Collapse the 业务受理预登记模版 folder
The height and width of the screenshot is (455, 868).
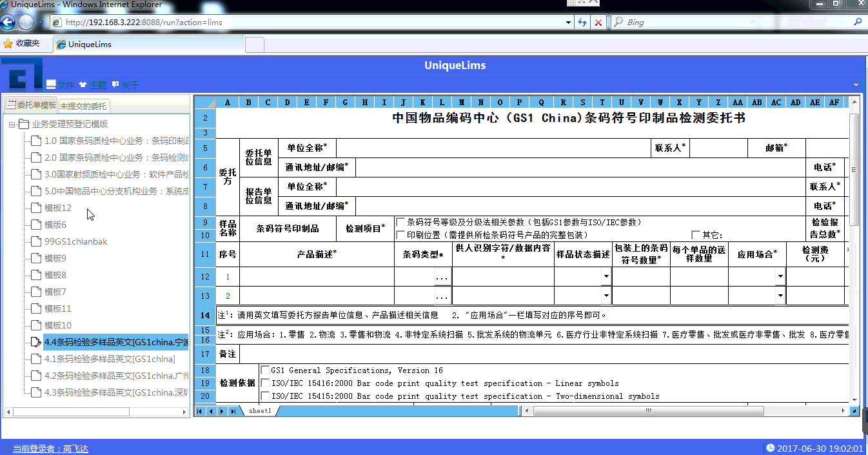tap(12, 124)
